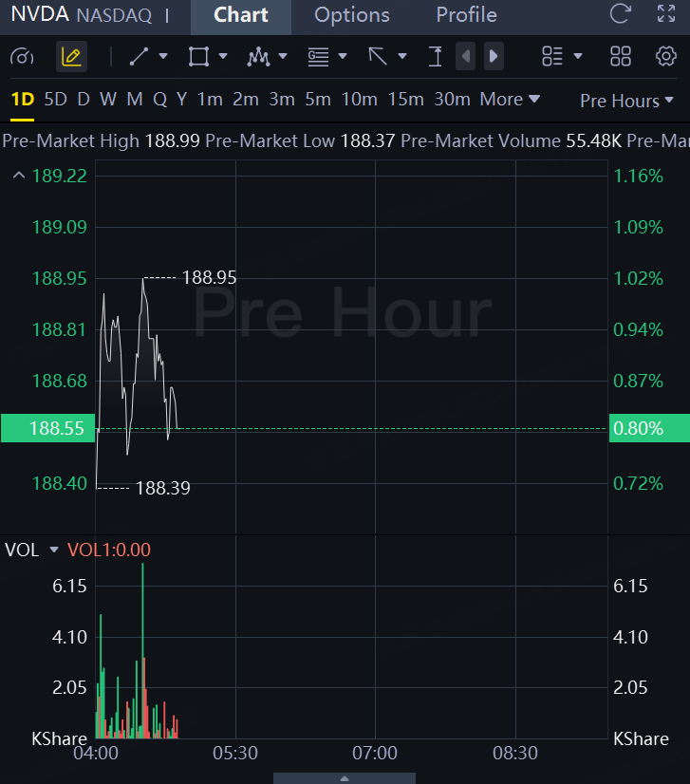Click the NVDA ticker symbol
Screen dimensions: 690x784
[x=40, y=14]
